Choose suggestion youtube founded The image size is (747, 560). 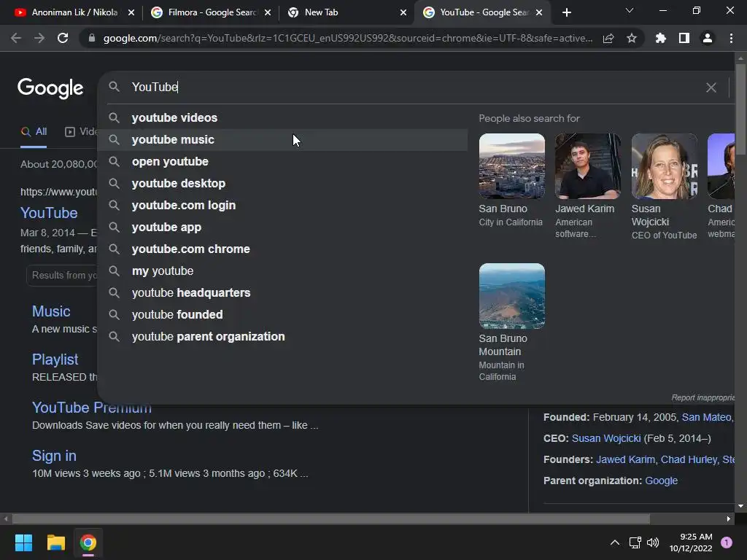(282, 315)
